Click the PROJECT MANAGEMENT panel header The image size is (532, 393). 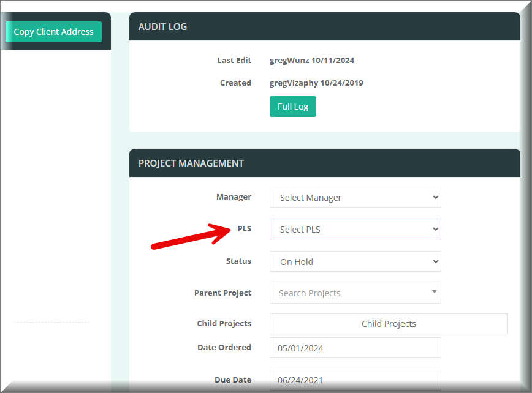pyautogui.click(x=191, y=163)
